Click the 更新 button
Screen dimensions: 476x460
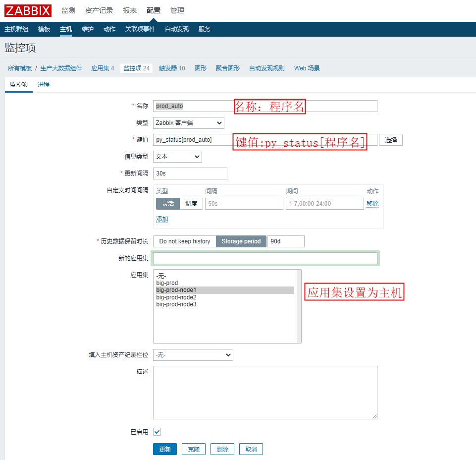165,449
